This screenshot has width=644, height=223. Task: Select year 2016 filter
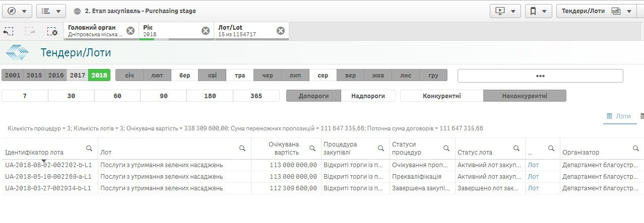56,75
